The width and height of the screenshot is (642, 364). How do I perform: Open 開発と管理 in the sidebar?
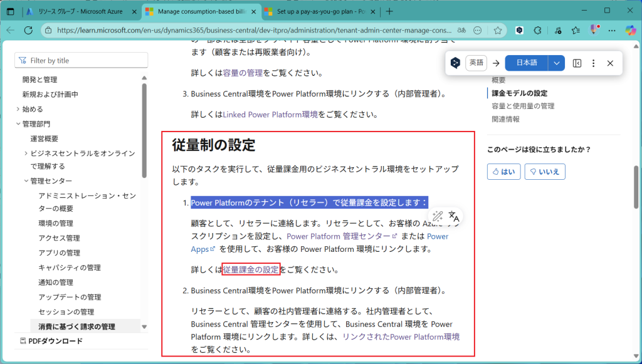click(39, 80)
